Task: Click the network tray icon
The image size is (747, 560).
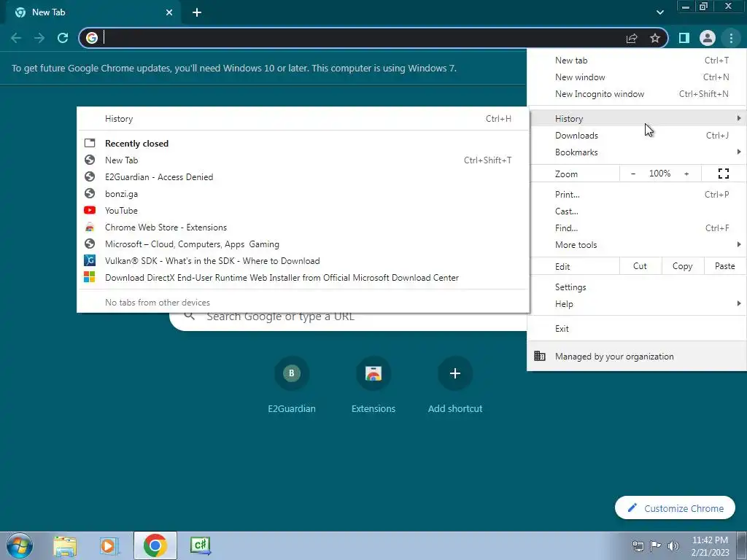Action: pos(638,546)
